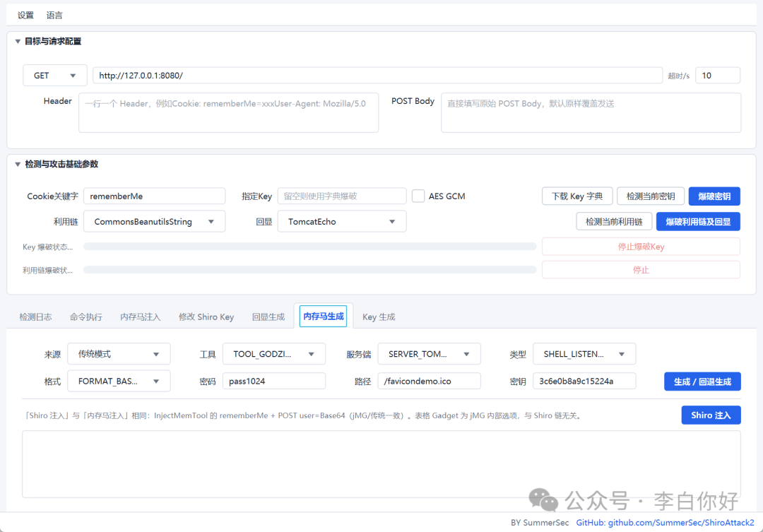Collapse the 检测与攻击基础参数 section
This screenshot has width=763, height=532.
point(18,164)
